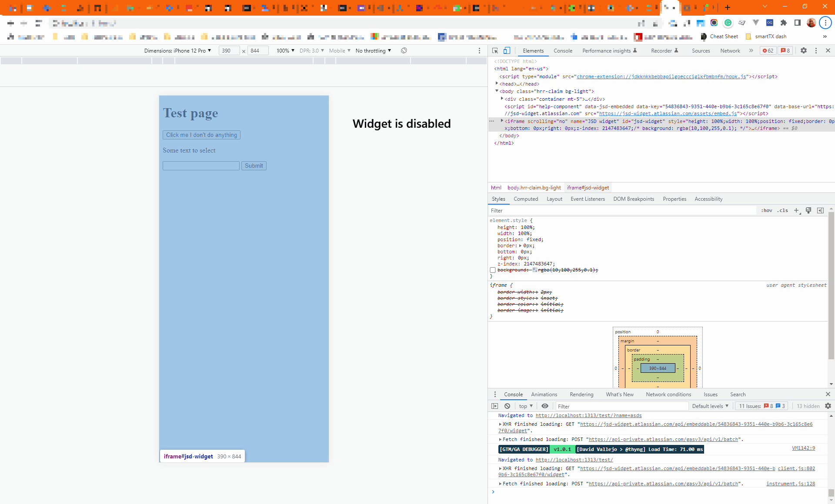Collapse the body element node
This screenshot has height=504, width=835.
coord(497,91)
